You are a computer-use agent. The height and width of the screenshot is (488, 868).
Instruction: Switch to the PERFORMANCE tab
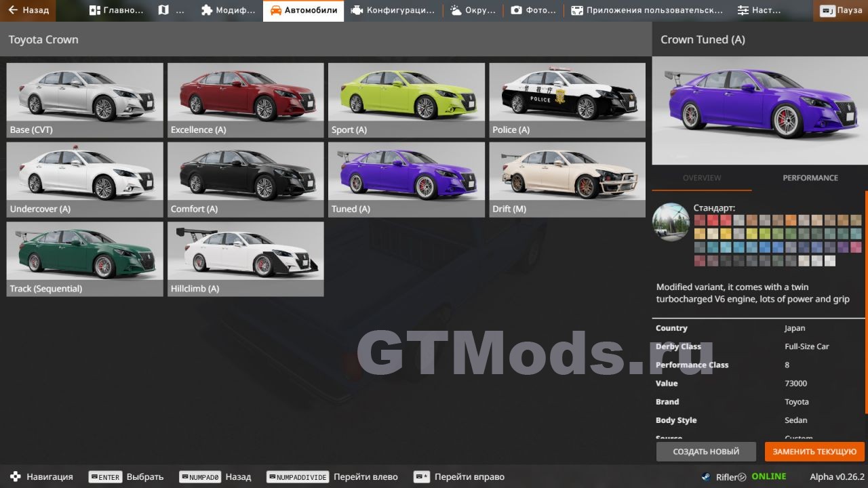[x=810, y=178]
